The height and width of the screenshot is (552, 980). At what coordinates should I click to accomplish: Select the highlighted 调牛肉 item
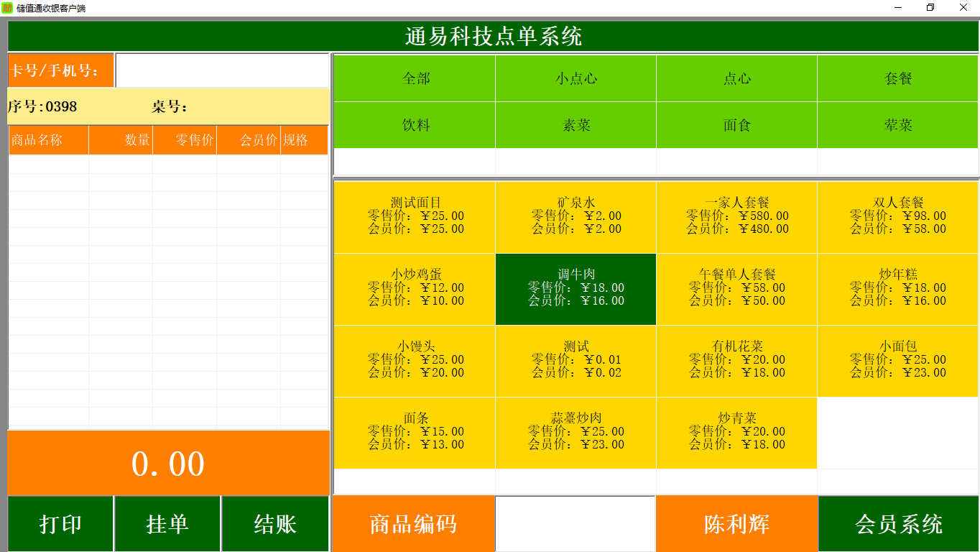pyautogui.click(x=575, y=289)
